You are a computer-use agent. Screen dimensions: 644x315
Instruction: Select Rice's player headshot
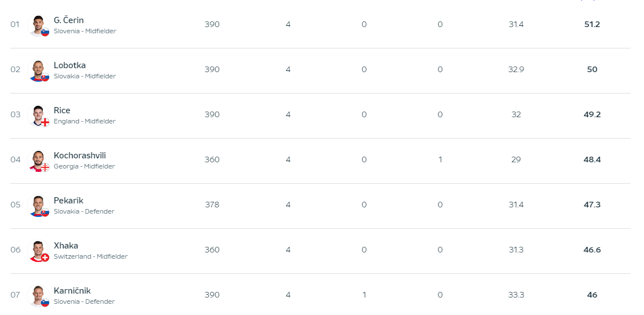[37, 114]
